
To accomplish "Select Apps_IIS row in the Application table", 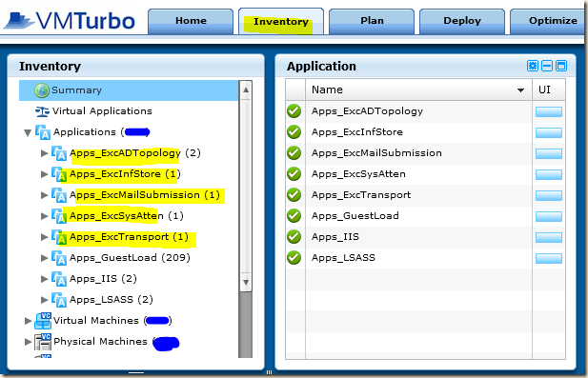I will pyautogui.click(x=426, y=237).
